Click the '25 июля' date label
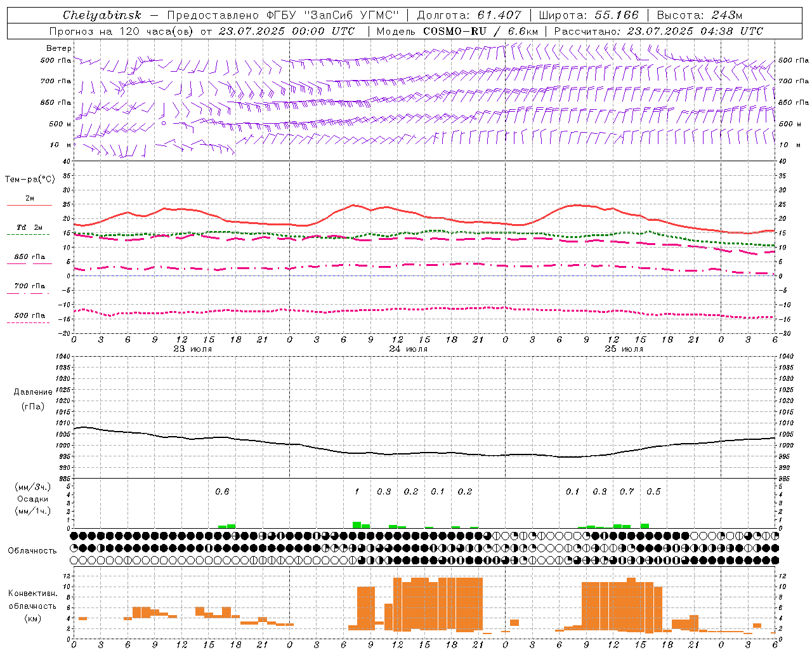The image size is (812, 650). (x=624, y=349)
